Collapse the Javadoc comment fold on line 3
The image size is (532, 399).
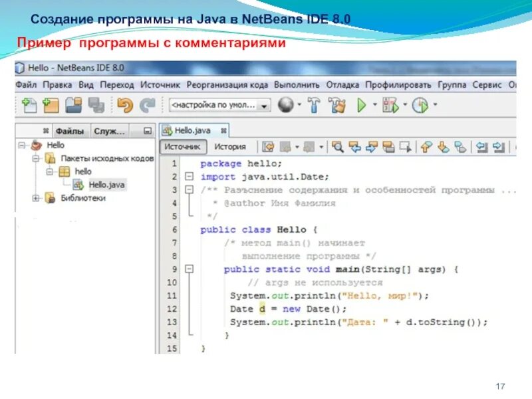[190, 190]
